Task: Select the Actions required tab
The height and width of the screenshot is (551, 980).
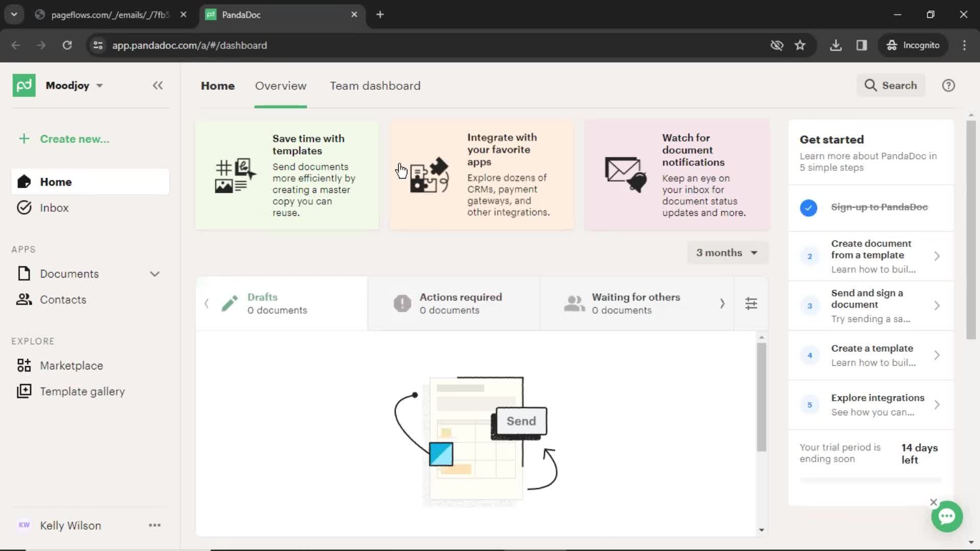Action: click(454, 304)
